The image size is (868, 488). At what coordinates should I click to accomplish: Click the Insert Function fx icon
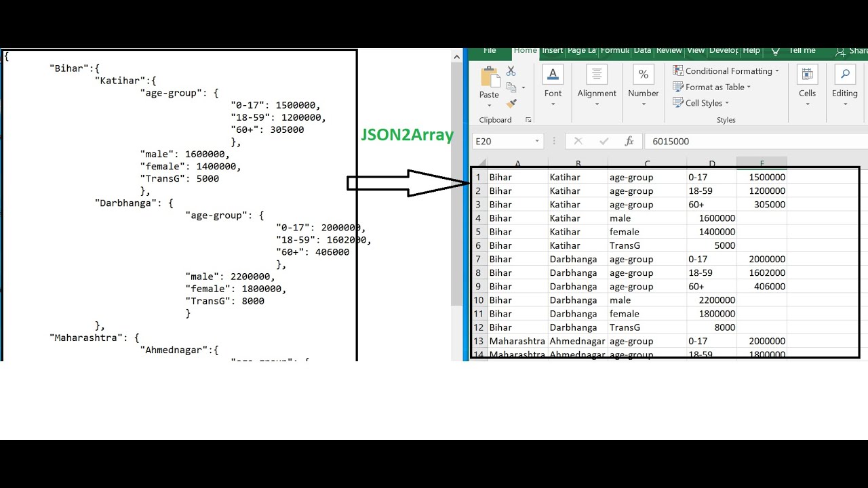coord(629,141)
